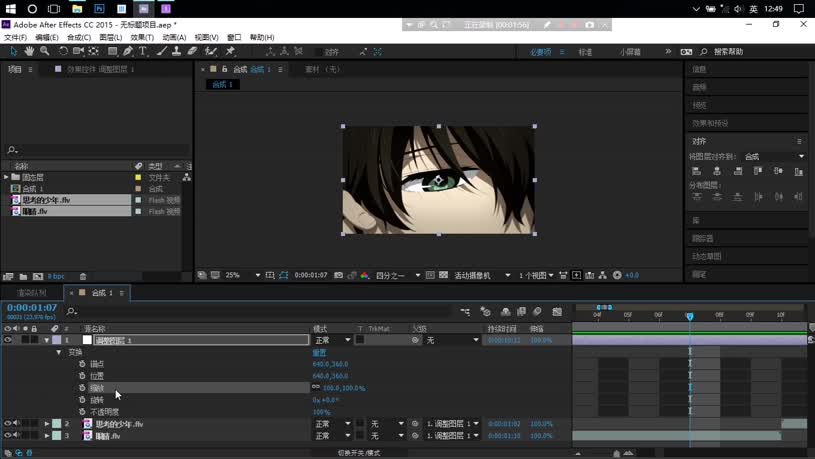Open the 四分之一 resolution dropdown
815x459 pixels.
398,275
